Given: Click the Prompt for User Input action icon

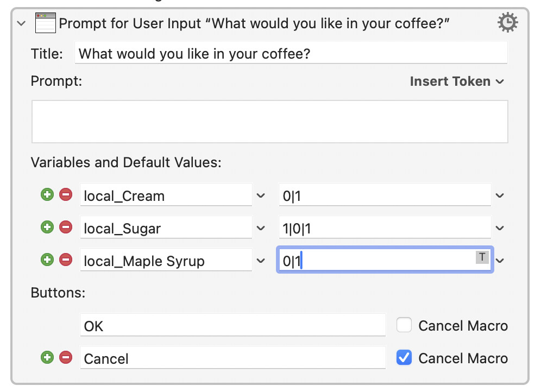Looking at the screenshot, I should [46, 23].
